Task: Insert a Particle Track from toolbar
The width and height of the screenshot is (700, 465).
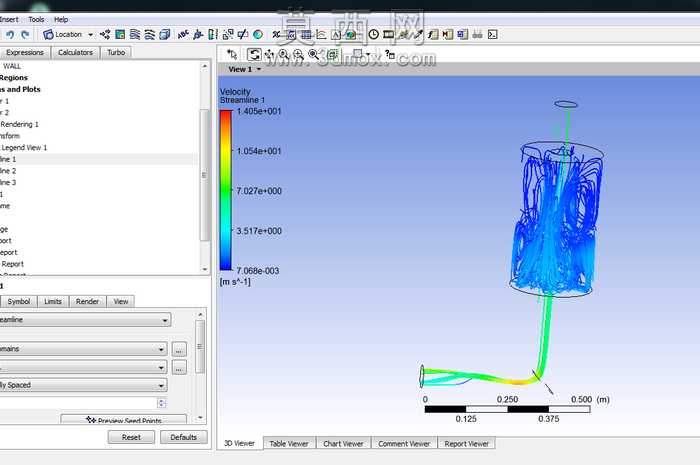Action: [150, 34]
